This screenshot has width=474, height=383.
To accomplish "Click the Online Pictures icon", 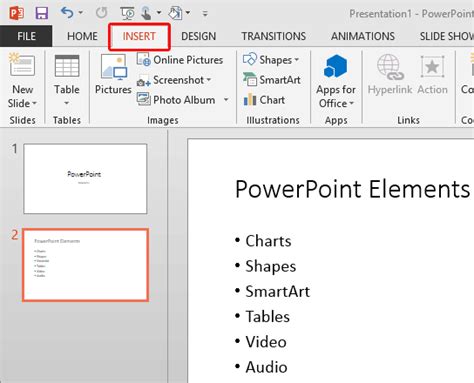I will 144,60.
